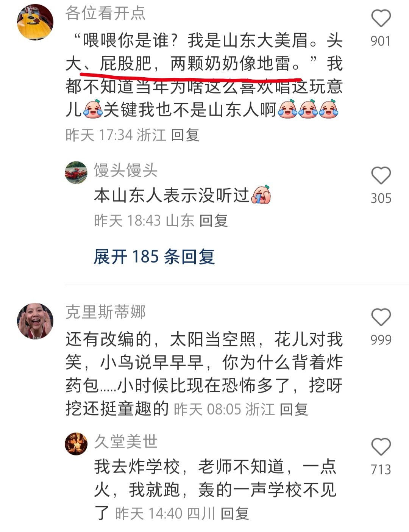View 克里斯蒂娜's profile picture
Image resolution: width=409 pixels, height=532 pixels.
tap(35, 321)
